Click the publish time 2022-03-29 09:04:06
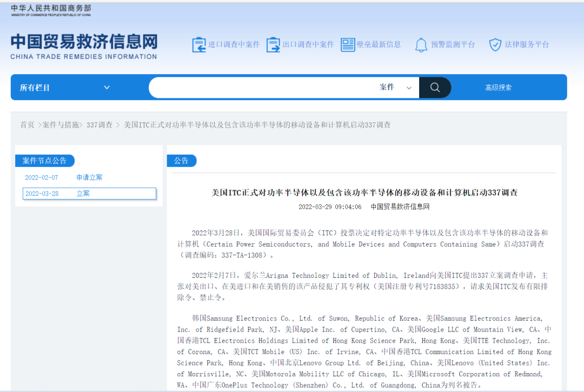Screen dimensions: 584x392 [x=330, y=207]
